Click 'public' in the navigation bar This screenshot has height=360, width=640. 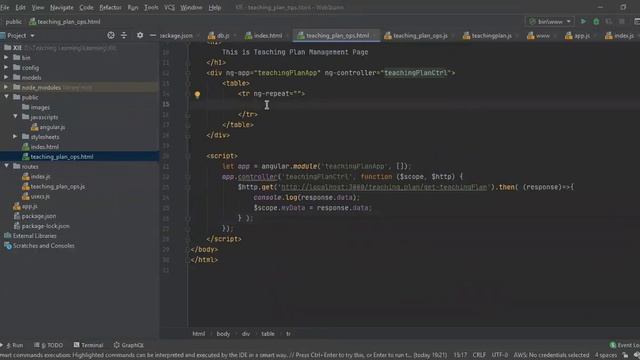13,22
